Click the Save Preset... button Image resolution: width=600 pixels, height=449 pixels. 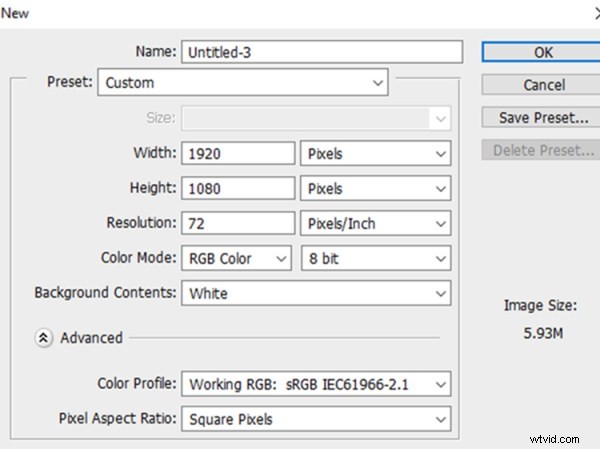click(x=543, y=118)
